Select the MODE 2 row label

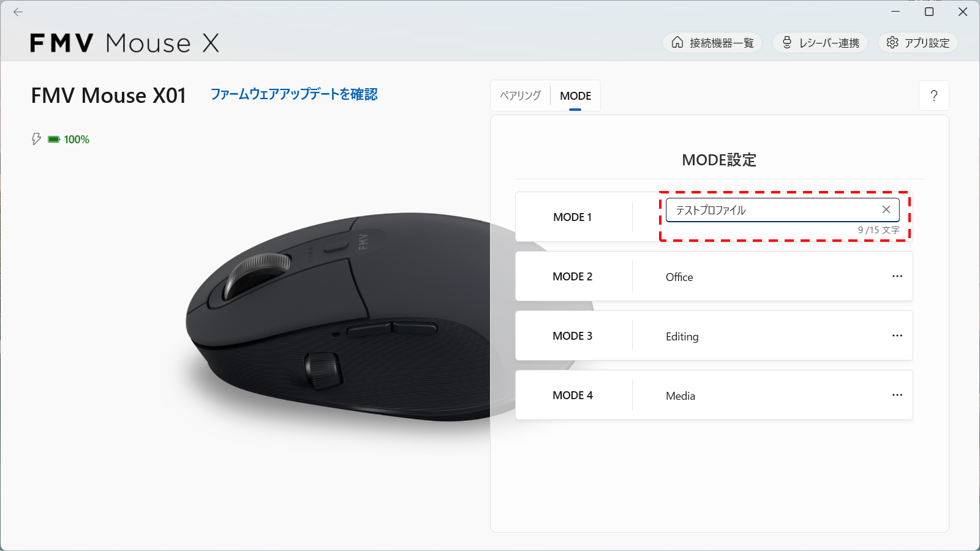pos(573,277)
